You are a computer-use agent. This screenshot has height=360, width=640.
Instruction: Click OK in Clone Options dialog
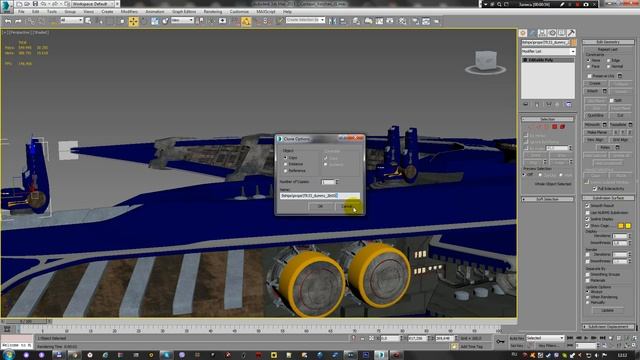(x=320, y=207)
